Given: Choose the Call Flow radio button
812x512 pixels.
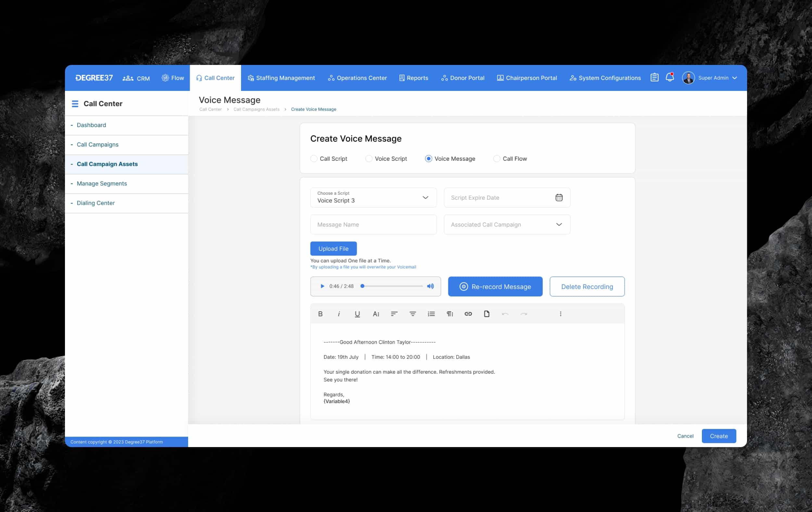Looking at the screenshot, I should point(497,158).
